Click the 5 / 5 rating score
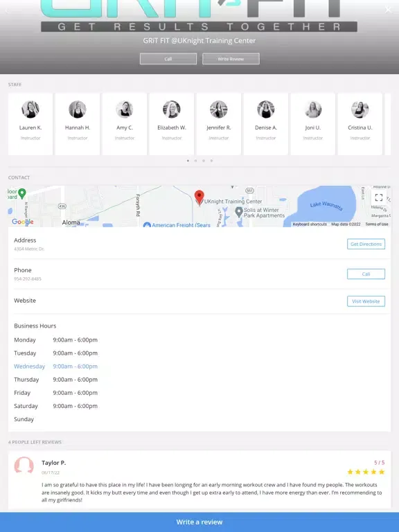Screen dimensions: 399x532 coord(380,463)
